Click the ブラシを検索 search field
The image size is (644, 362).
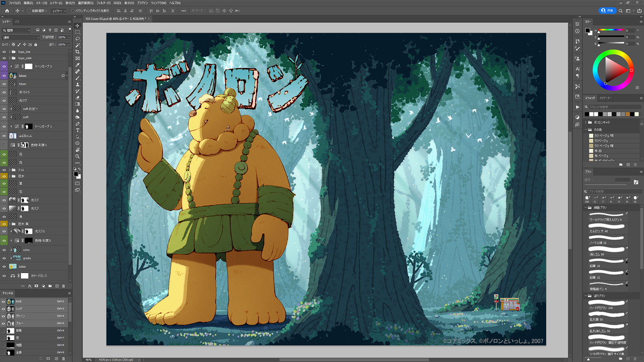[615, 191]
